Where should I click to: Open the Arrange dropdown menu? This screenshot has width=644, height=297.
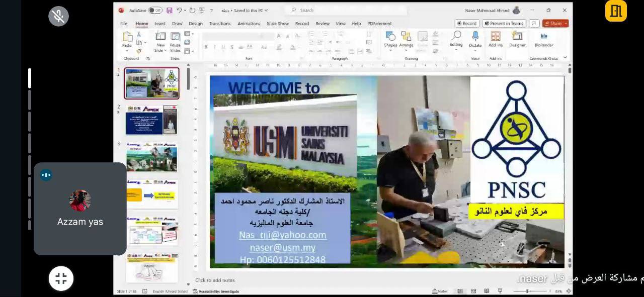406,39
